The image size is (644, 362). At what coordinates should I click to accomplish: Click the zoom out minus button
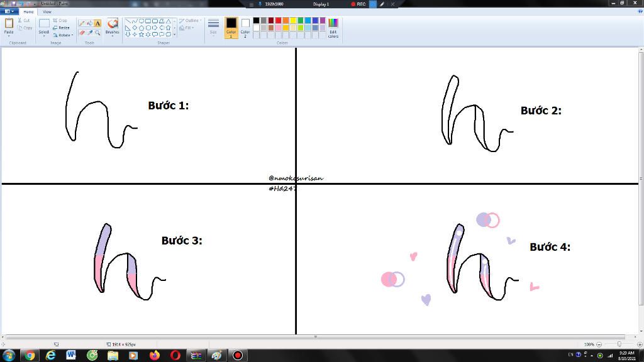tap(599, 344)
